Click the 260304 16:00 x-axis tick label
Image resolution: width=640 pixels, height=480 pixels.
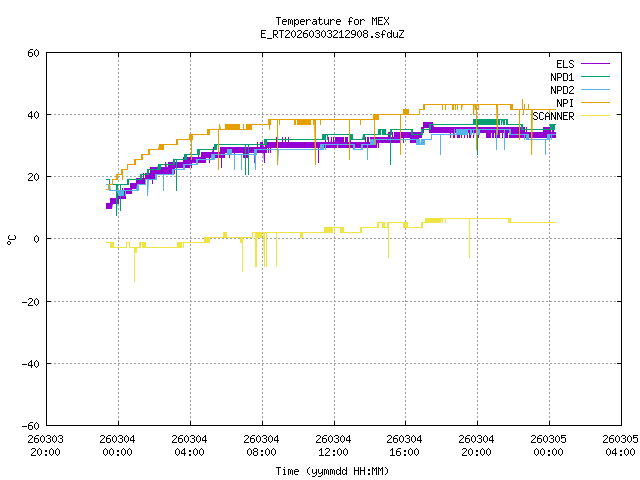(404, 445)
